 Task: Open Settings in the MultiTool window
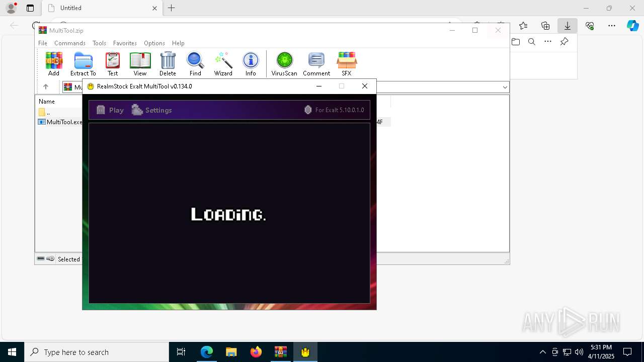[x=151, y=110]
